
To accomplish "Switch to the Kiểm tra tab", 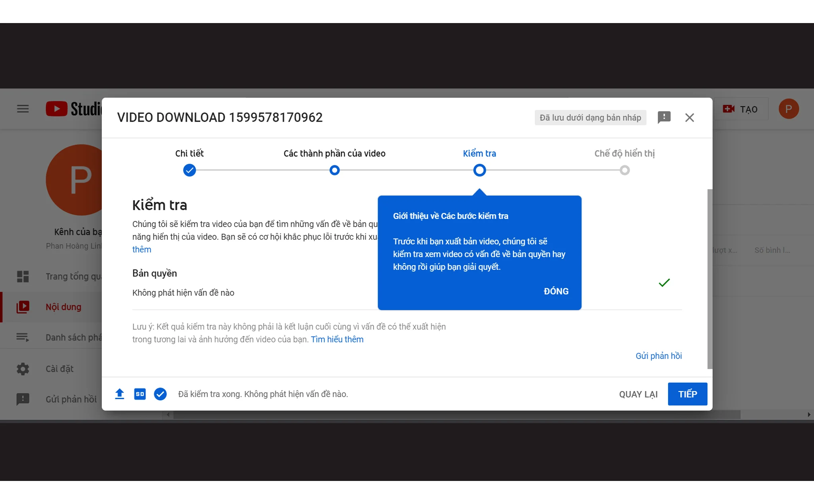I will click(479, 153).
